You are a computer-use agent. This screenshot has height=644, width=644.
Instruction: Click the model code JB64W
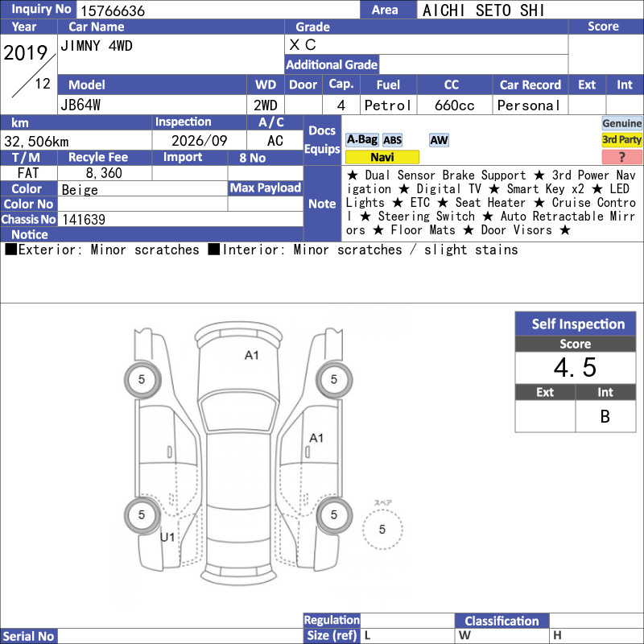[x=80, y=105]
